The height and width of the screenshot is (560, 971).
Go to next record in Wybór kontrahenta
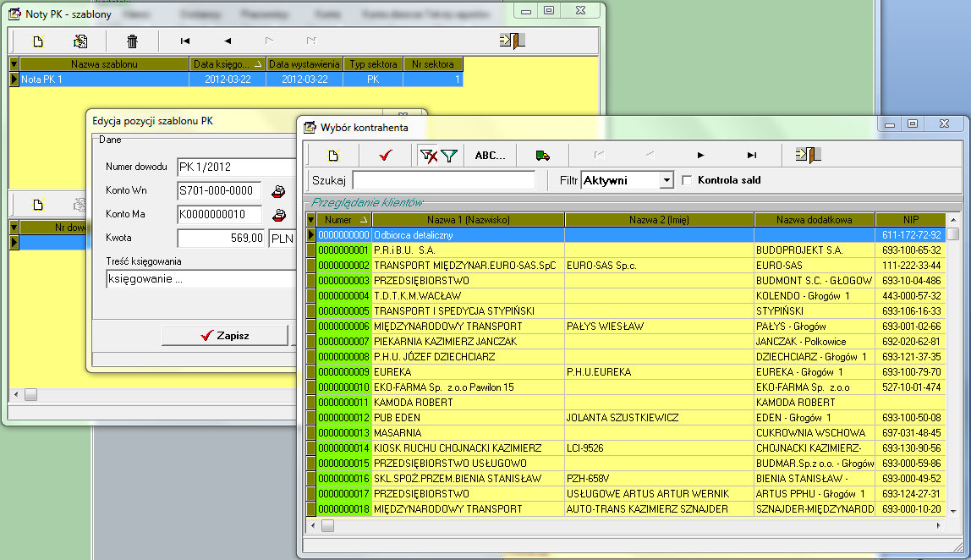700,156
